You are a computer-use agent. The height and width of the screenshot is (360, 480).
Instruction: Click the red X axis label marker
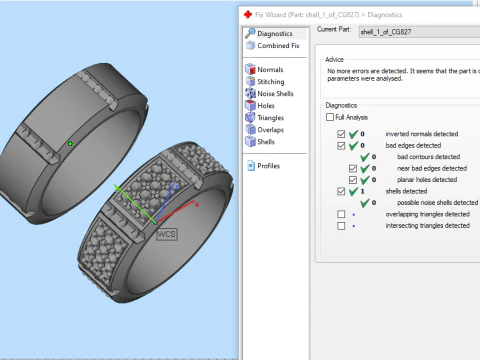[197, 204]
